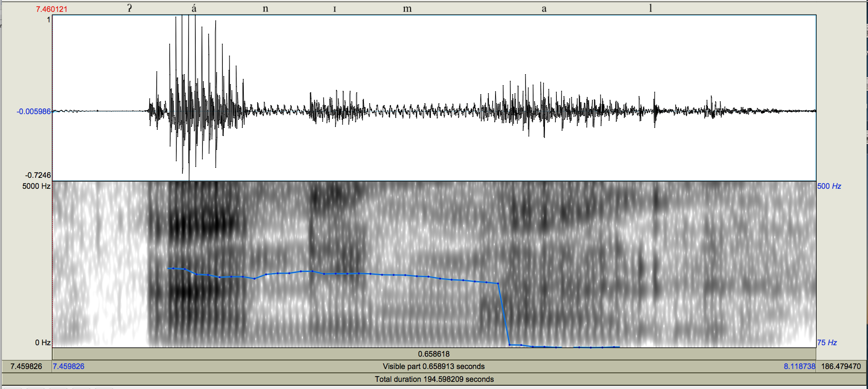The width and height of the screenshot is (868, 389).
Task: Click the blue 75 Hz pitch floor label
Action: point(827,342)
